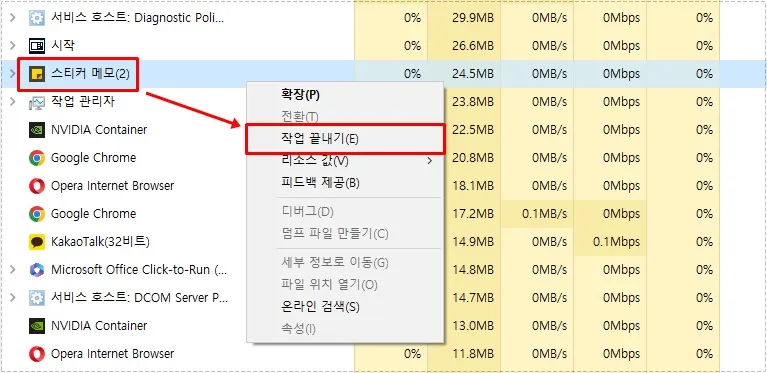Image resolution: width=767 pixels, height=373 pixels.
Task: Click 파일 위치 열기(O) menu entry
Action: coord(329,285)
